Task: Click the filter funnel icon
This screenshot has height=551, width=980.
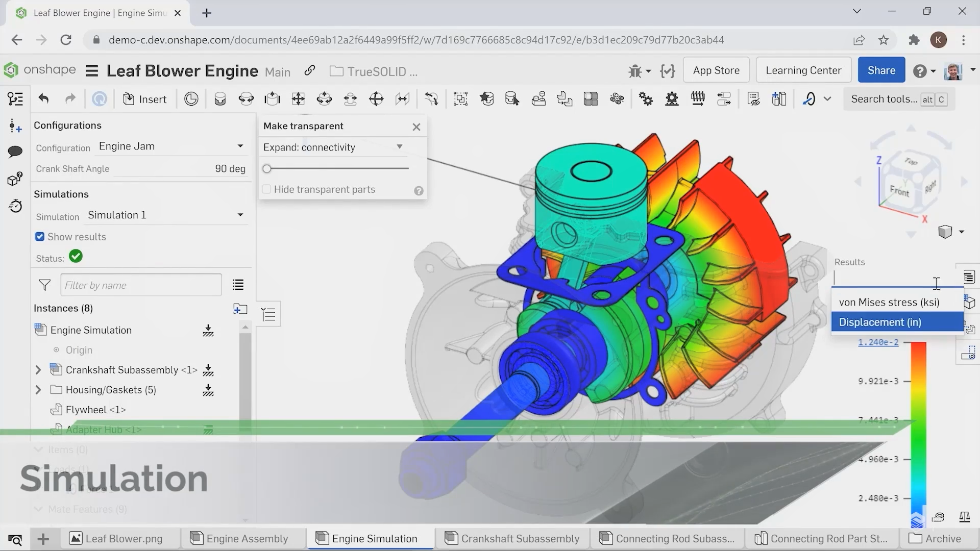Action: click(45, 285)
